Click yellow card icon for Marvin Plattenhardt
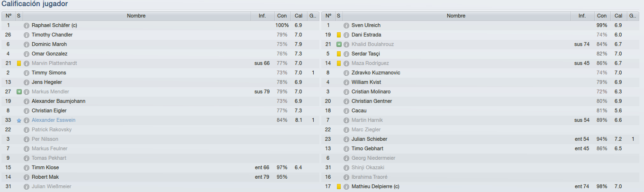This screenshot has width=644, height=192. tap(19, 63)
